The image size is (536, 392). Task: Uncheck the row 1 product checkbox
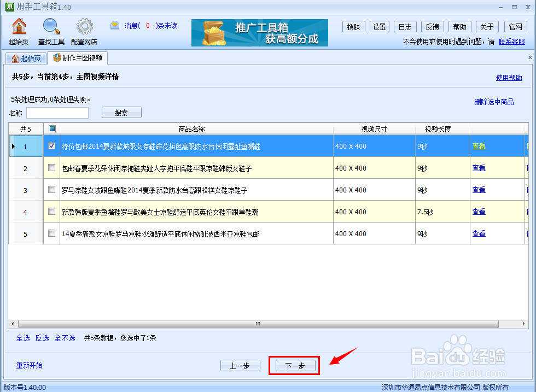click(51, 146)
